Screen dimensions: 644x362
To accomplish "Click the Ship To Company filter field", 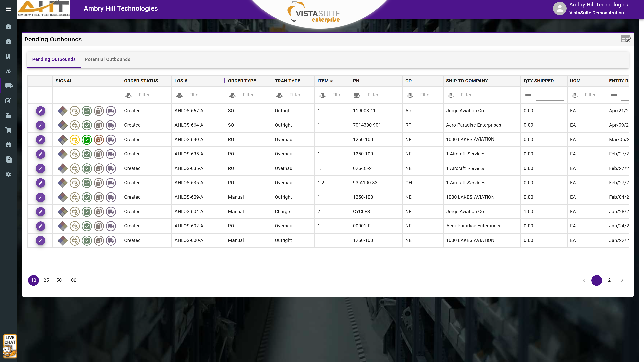I will point(488,95).
